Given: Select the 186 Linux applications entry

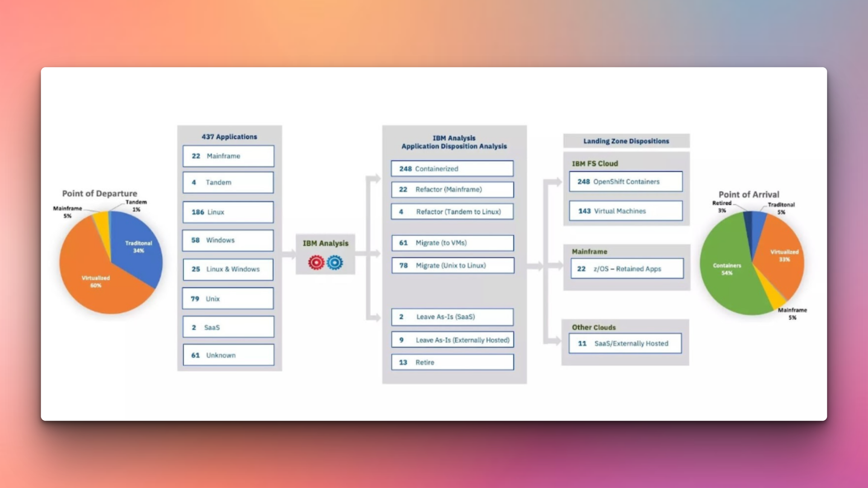Looking at the screenshot, I should pyautogui.click(x=228, y=212).
